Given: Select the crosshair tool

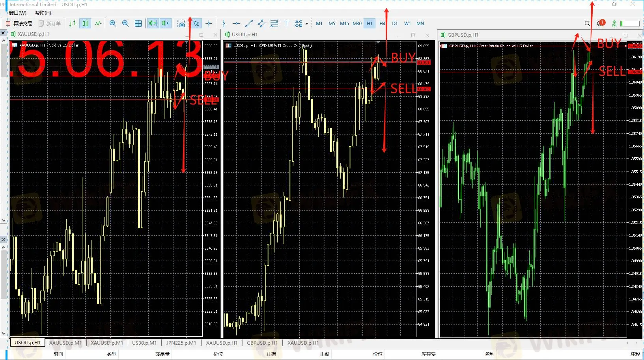Looking at the screenshot, I should pos(209,24).
